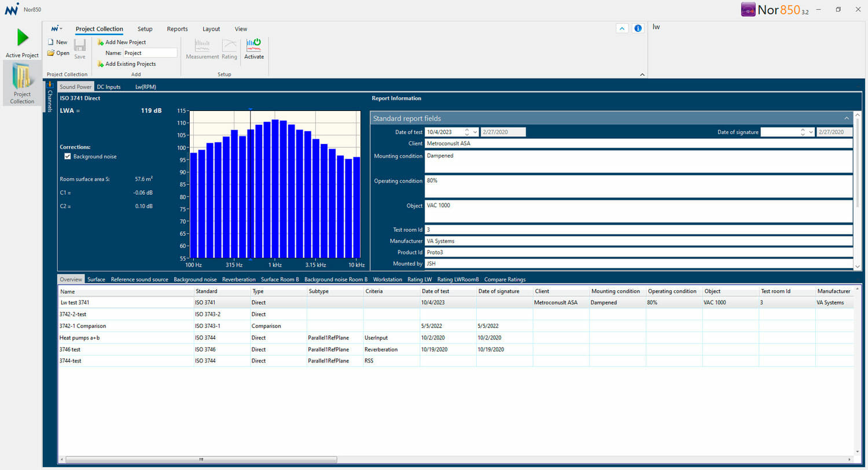Viewport: 868px width, 470px height.
Task: Uncheck the Background noise correction checkbox
Action: tap(68, 157)
